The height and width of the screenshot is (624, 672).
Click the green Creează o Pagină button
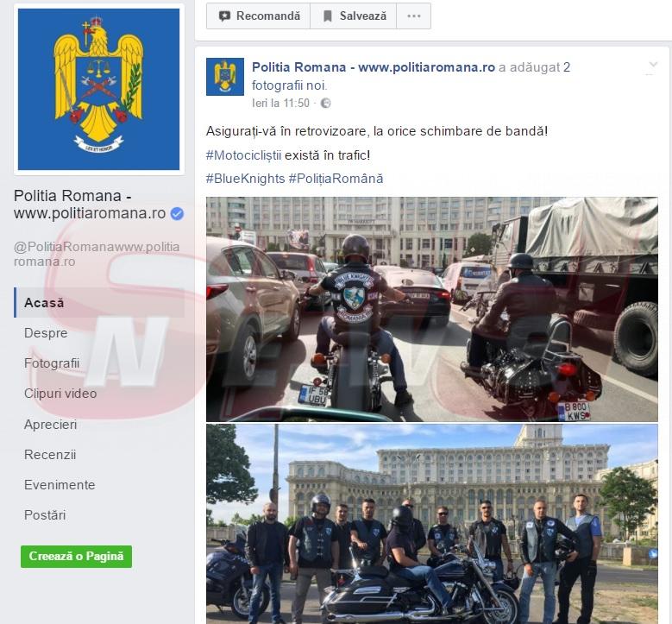[x=76, y=556]
